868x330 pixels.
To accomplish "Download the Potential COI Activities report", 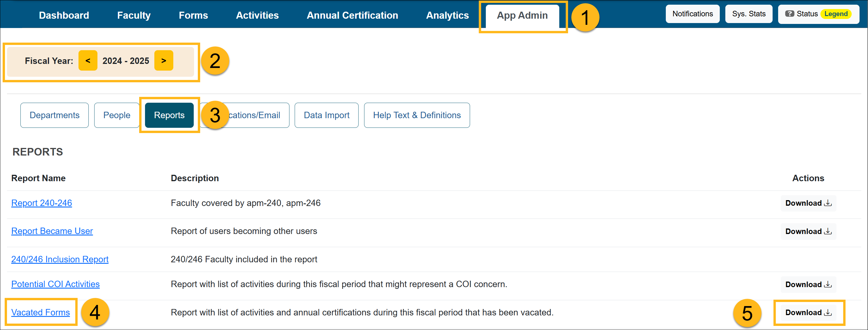I will tap(808, 284).
